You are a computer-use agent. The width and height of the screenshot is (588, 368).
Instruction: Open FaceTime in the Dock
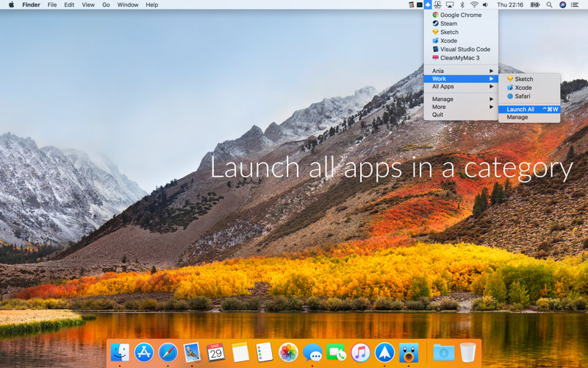337,353
